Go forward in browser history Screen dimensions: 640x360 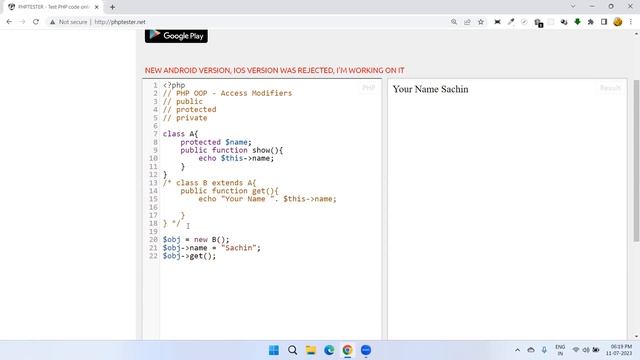click(x=22, y=22)
